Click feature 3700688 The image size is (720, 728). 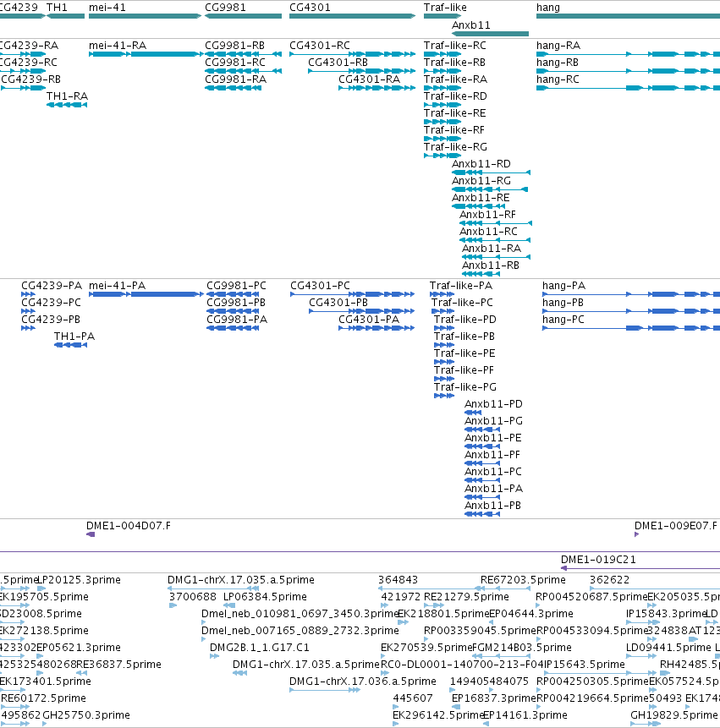(193, 597)
